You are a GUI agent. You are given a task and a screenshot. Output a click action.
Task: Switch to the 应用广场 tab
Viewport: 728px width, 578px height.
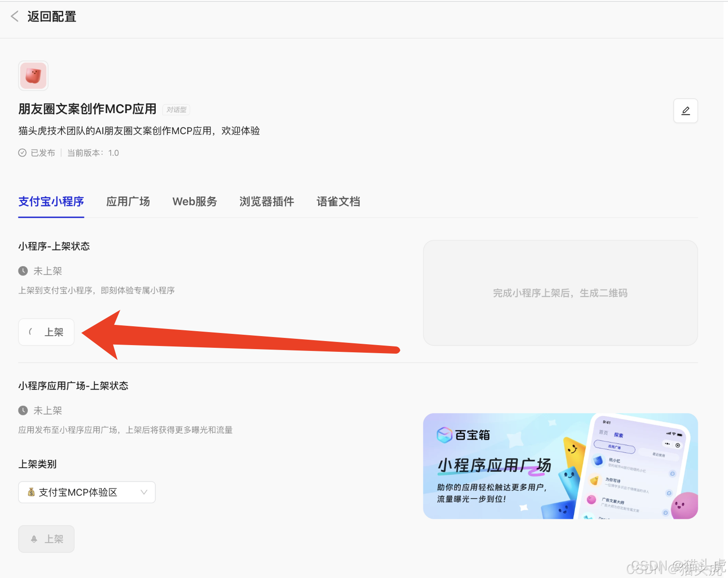[128, 201]
